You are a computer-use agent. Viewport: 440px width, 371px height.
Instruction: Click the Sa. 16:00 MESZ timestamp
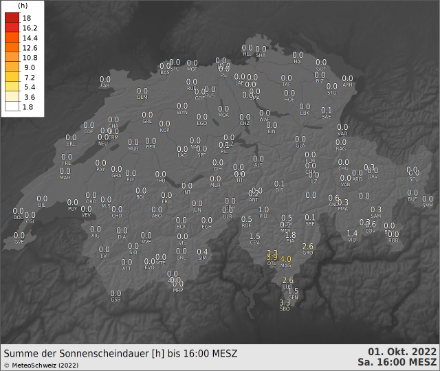[397, 362]
